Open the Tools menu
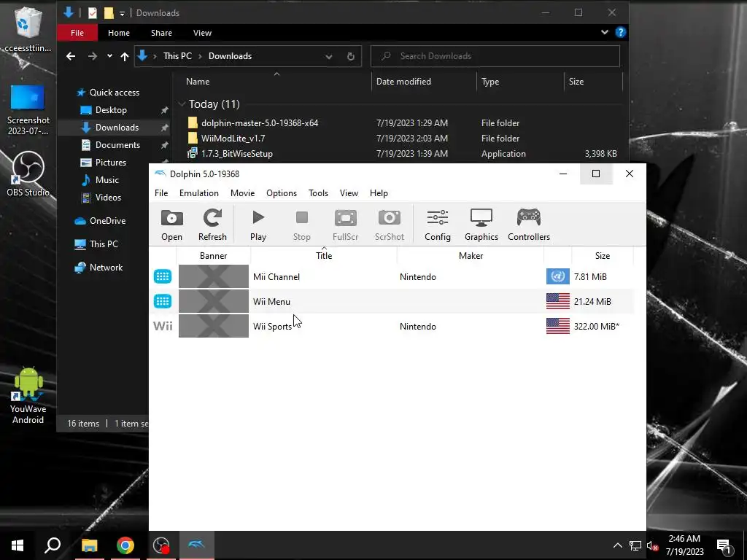Viewport: 747px width, 560px height. pyautogui.click(x=318, y=192)
